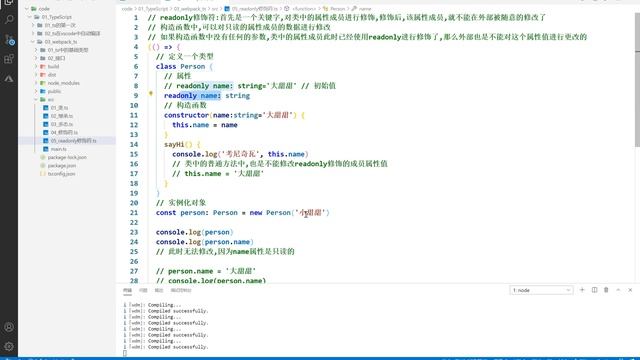640x360 pixels.
Task: Click the '<function>' breadcrumb item
Action: (304, 9)
